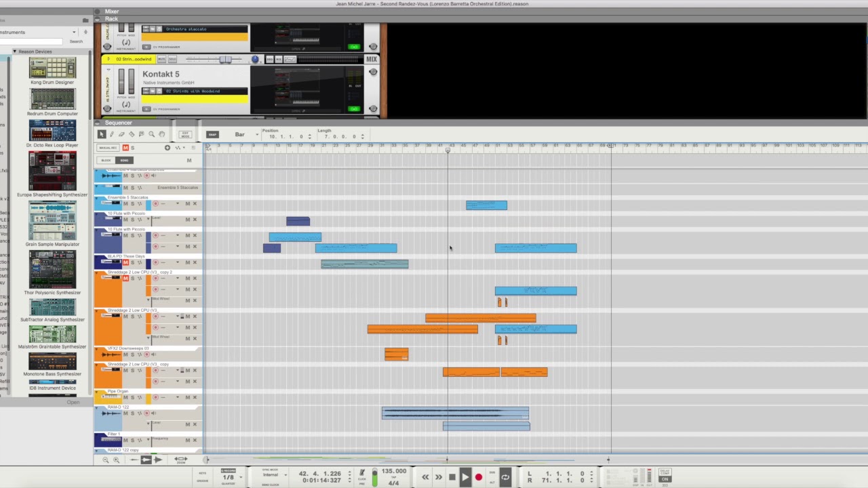Click the Stop transport button
This screenshot has height=488, width=868.
[452, 477]
